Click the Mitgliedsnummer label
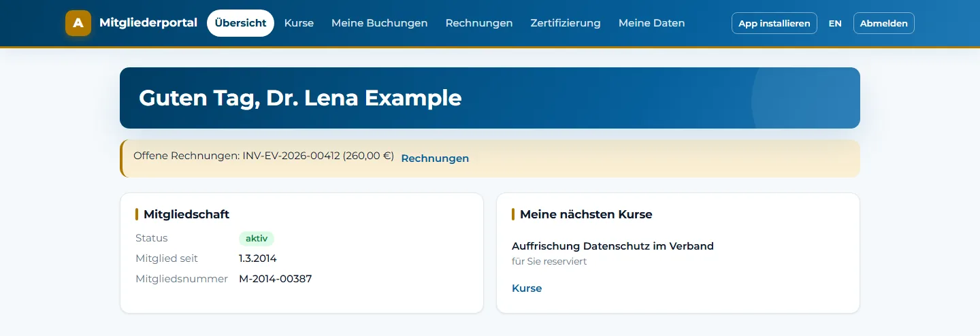The image size is (980, 336). [182, 279]
